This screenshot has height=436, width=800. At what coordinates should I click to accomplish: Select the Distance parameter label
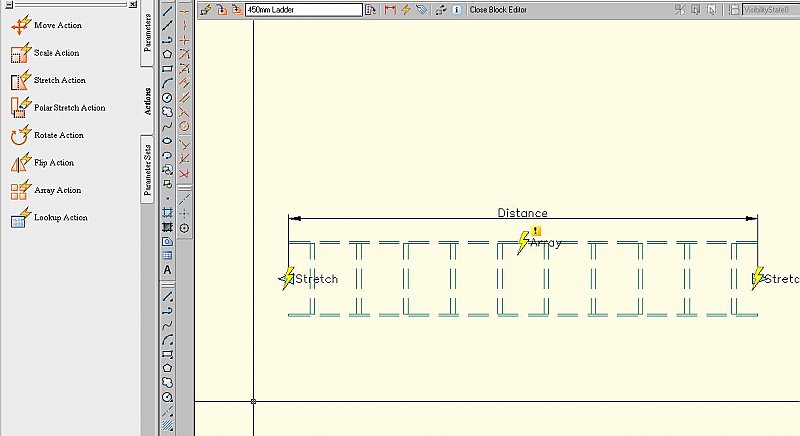pyautogui.click(x=522, y=213)
